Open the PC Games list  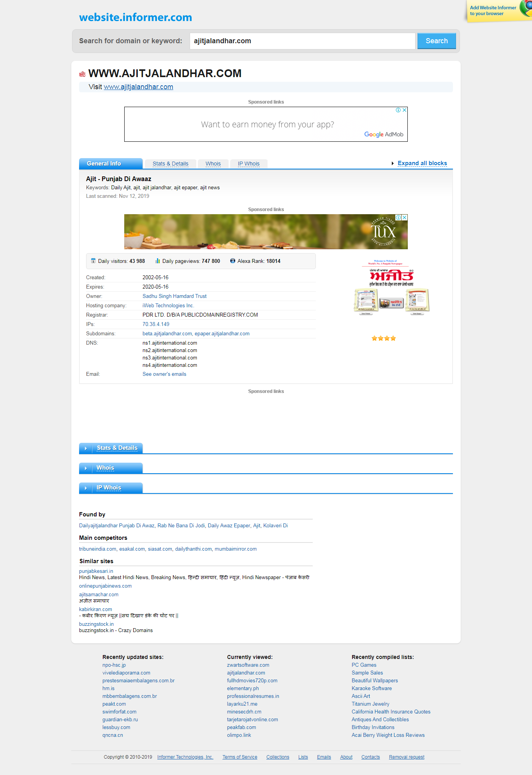(x=364, y=665)
